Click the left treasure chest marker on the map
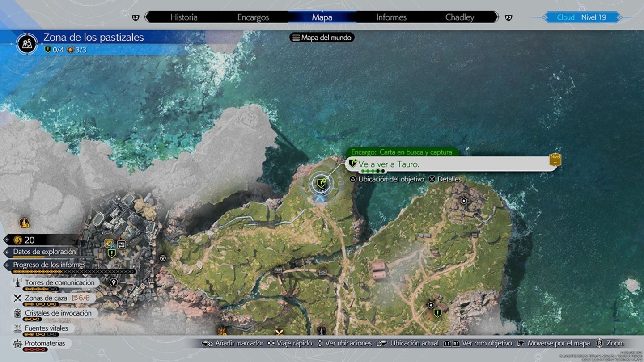644x362 pixels. [279, 270]
